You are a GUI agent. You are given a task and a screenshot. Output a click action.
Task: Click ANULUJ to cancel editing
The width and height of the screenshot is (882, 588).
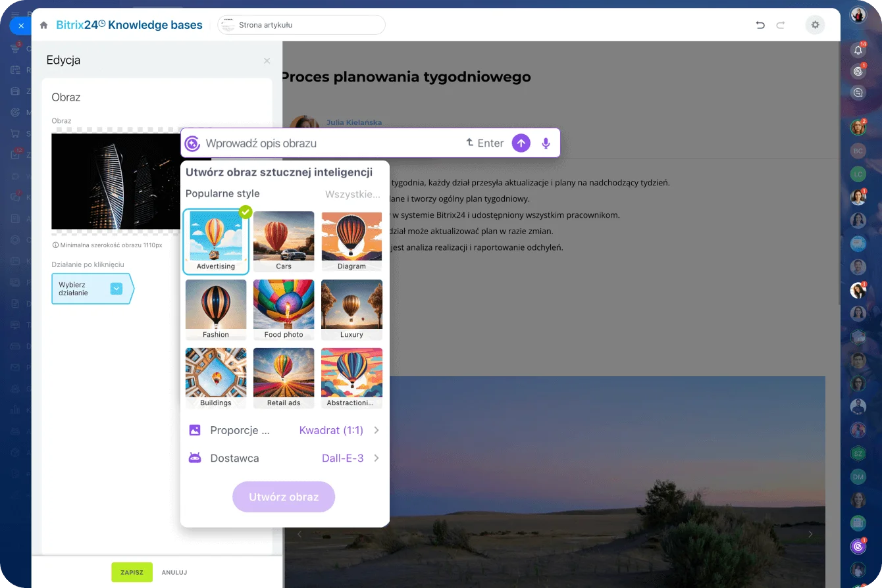point(174,572)
